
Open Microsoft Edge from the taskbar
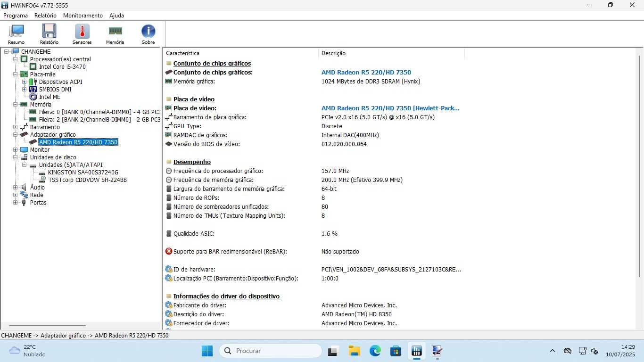pyautogui.click(x=375, y=351)
